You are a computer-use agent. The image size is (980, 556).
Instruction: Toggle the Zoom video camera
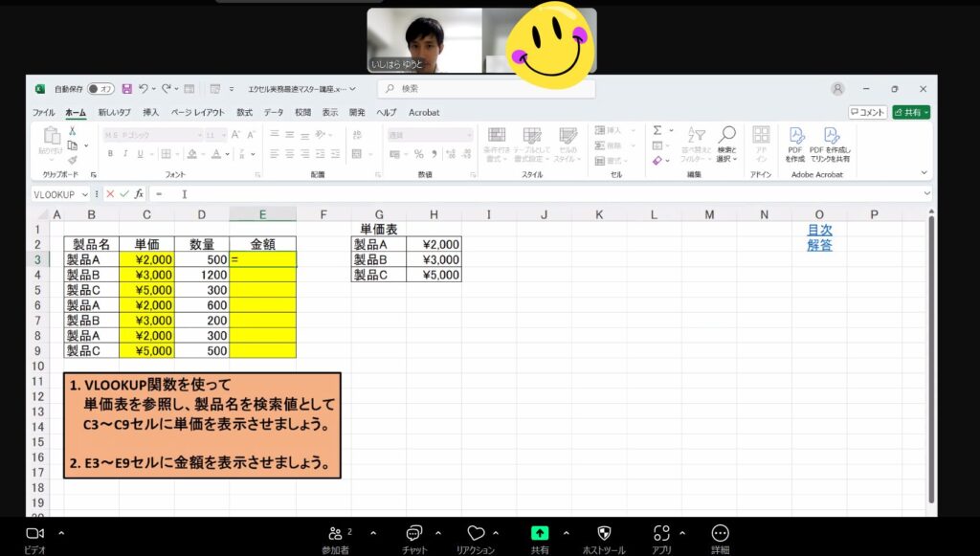(35, 533)
